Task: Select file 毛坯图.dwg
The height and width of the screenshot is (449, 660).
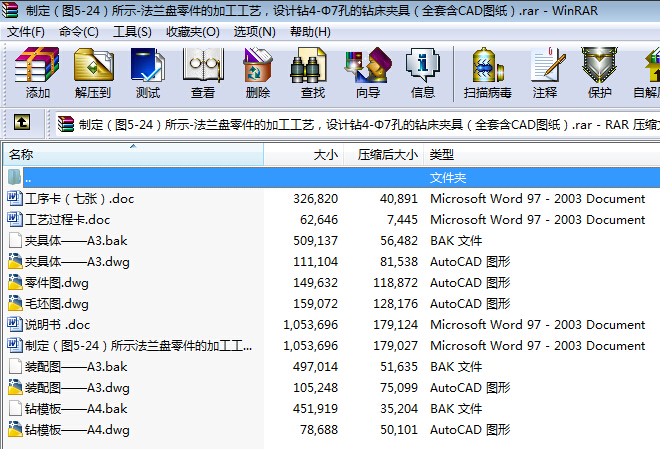Action: pyautogui.click(x=57, y=304)
